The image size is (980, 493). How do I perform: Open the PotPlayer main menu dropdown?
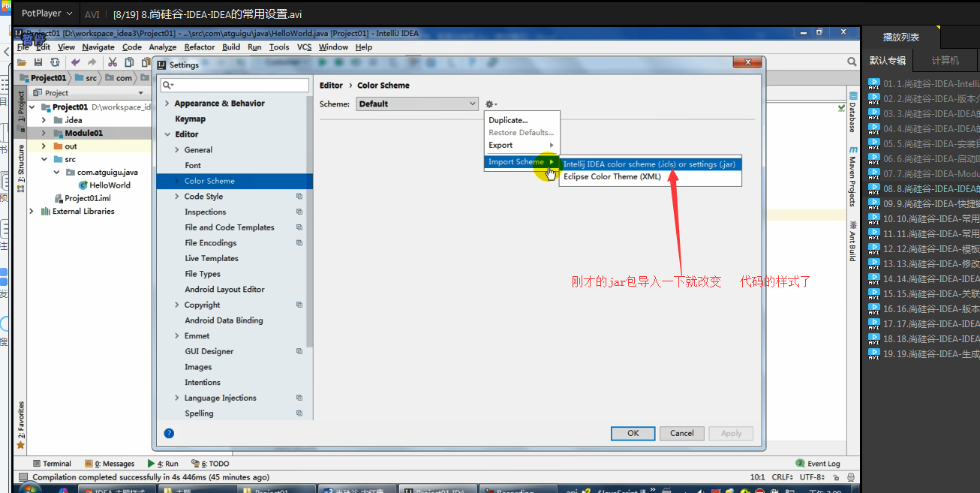(47, 14)
